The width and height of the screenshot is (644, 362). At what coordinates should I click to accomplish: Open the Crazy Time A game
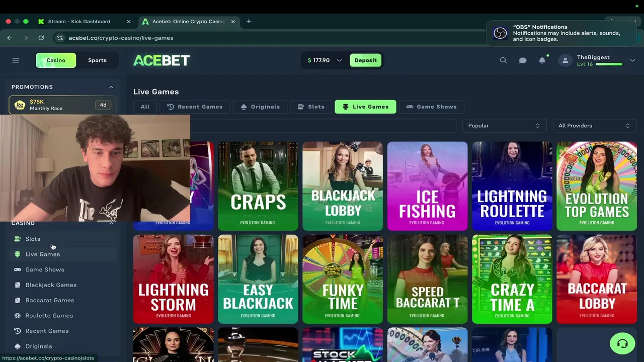pyautogui.click(x=512, y=279)
